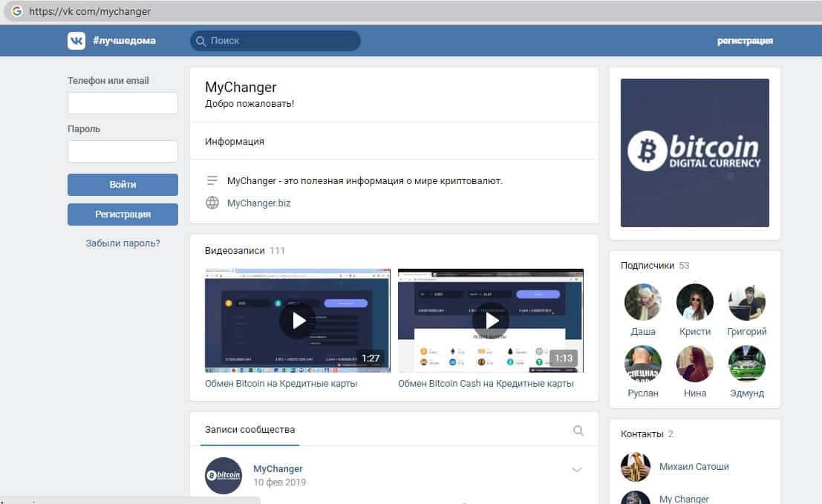Viewport: 822px width, 504px height.
Task: Click the post date 10 фев 2019
Action: coord(279,482)
